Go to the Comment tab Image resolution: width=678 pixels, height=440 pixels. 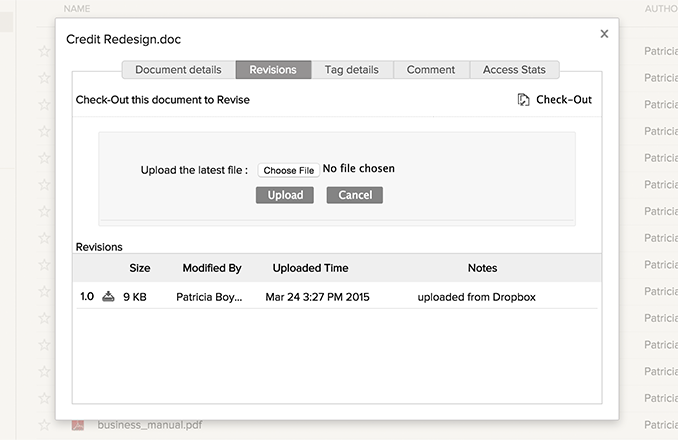(x=431, y=70)
